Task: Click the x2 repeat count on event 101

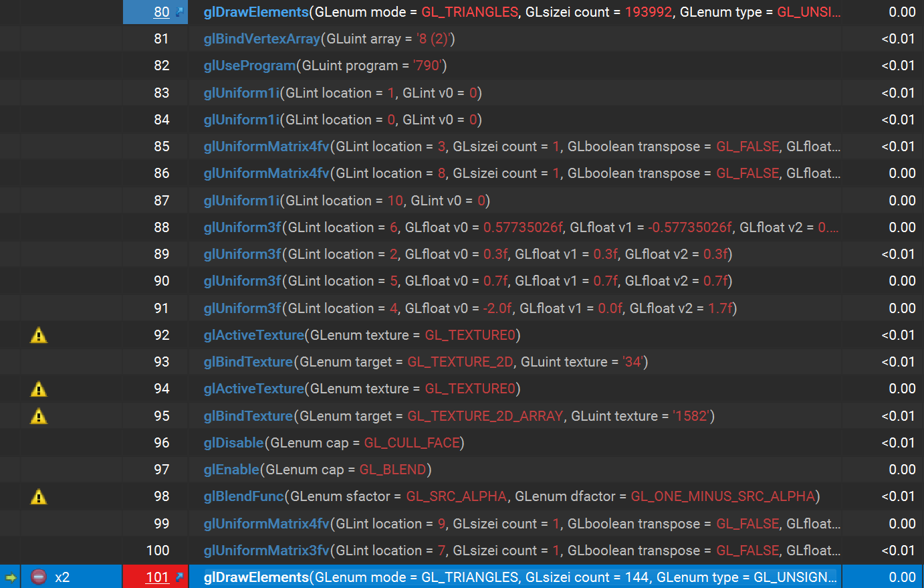Action: coord(62,577)
